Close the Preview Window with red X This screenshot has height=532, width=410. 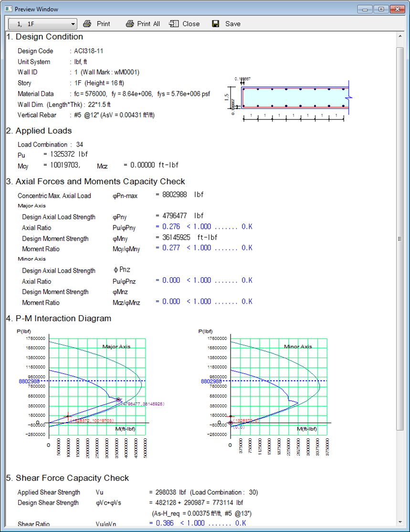tap(397, 9)
